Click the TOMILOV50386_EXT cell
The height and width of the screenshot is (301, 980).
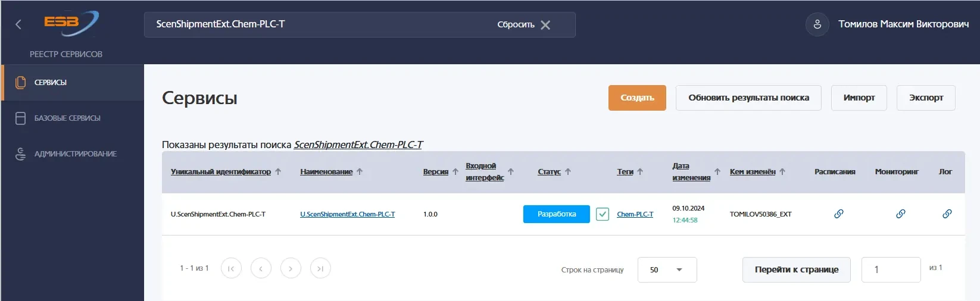click(x=760, y=214)
